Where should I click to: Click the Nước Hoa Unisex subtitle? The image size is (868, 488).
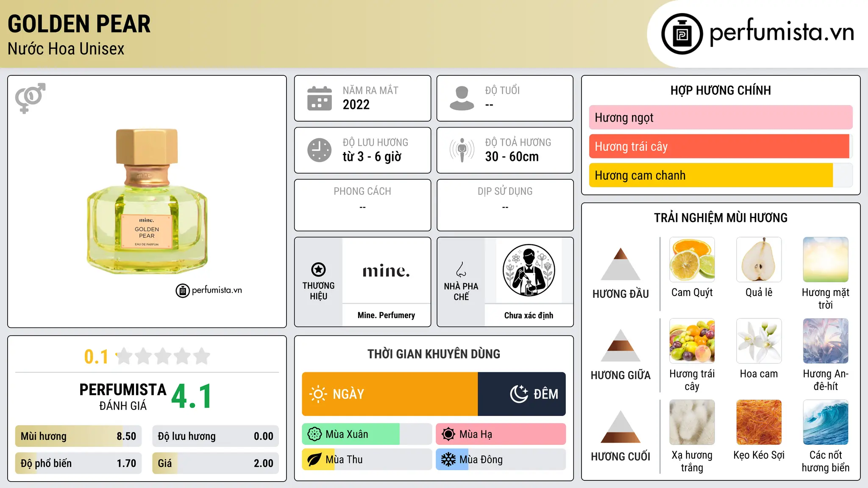(66, 49)
